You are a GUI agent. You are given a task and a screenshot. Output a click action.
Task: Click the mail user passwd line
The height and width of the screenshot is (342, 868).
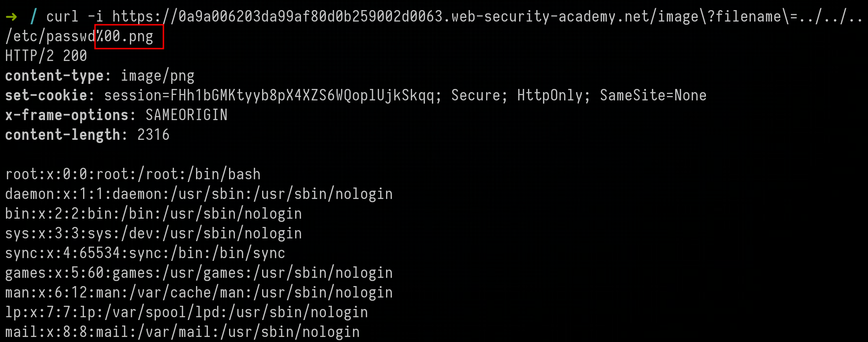coord(182,332)
